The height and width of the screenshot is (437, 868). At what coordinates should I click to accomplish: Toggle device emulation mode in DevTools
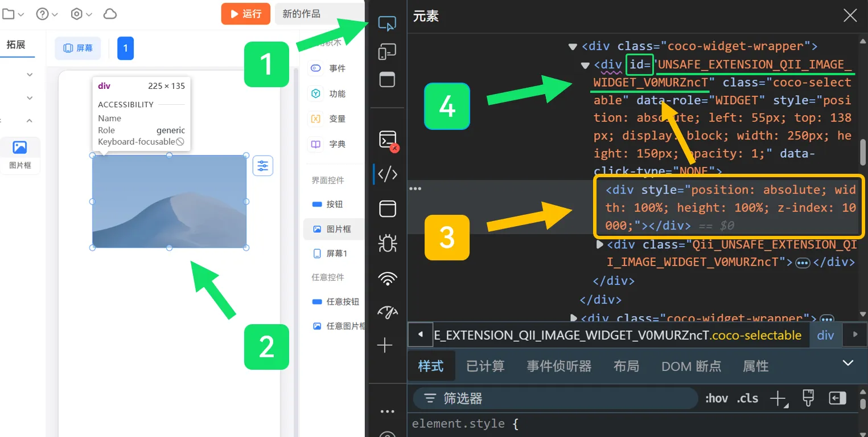pos(387,52)
